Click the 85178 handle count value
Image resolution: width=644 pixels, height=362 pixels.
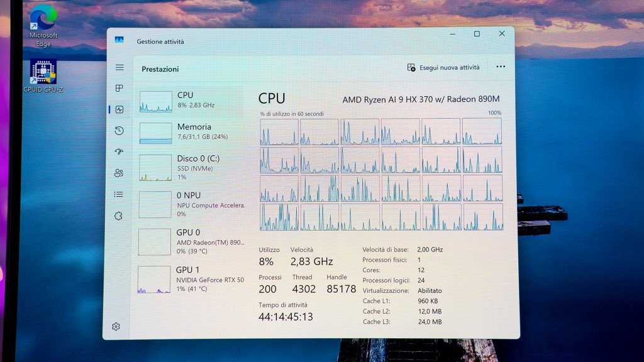tap(341, 289)
